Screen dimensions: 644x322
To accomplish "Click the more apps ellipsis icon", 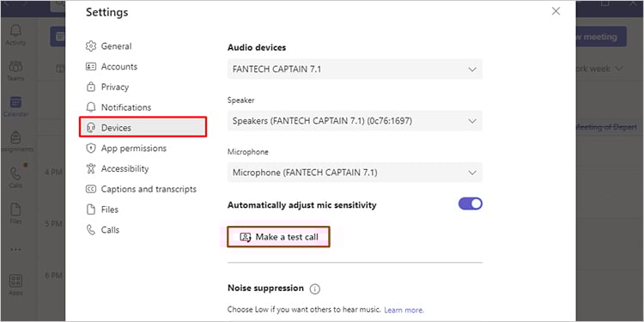I will click(15, 249).
